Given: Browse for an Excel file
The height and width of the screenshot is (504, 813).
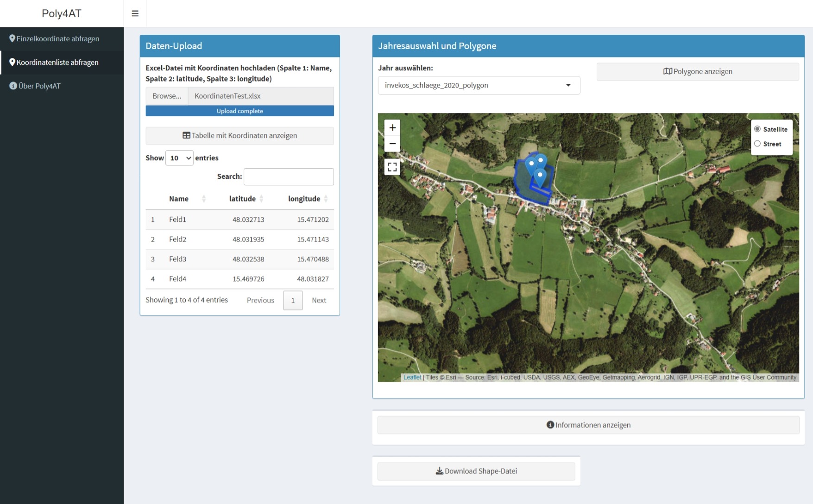Looking at the screenshot, I should 167,96.
